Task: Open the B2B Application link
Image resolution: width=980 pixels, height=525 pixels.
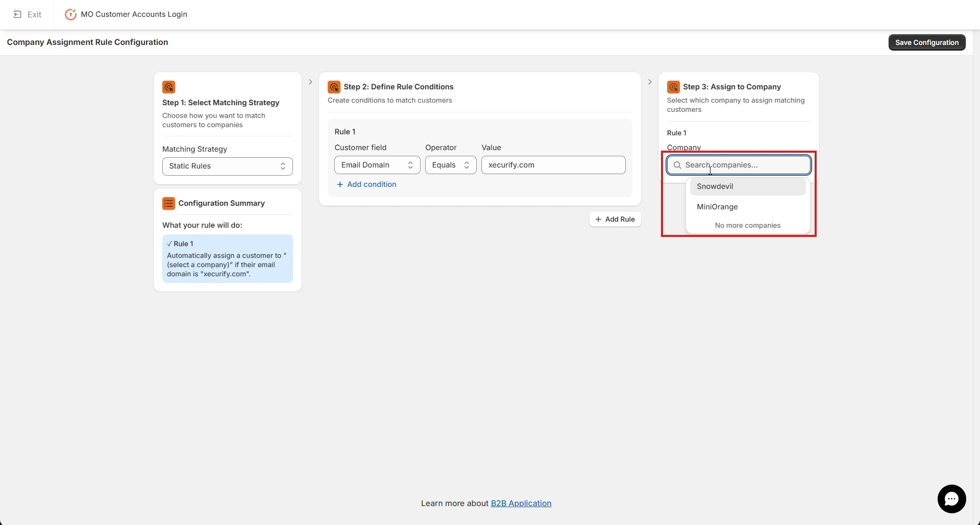Action: [x=521, y=504]
